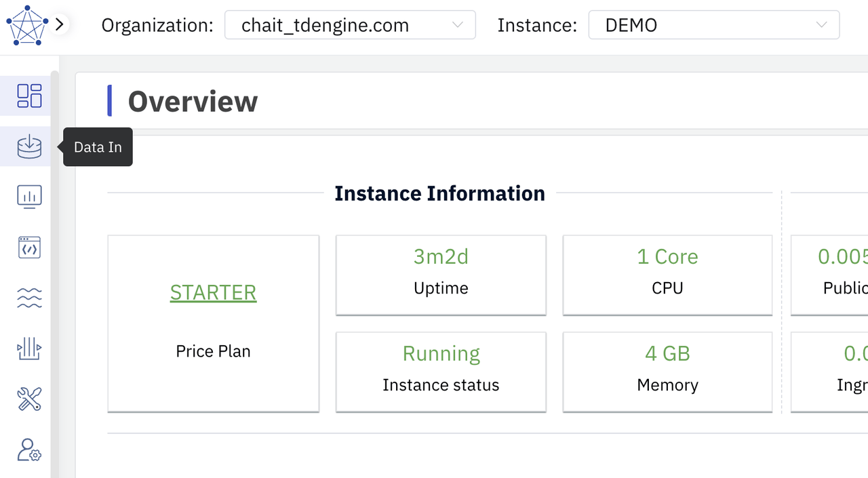
Task: Click the STARTER price plan link
Action: click(213, 292)
